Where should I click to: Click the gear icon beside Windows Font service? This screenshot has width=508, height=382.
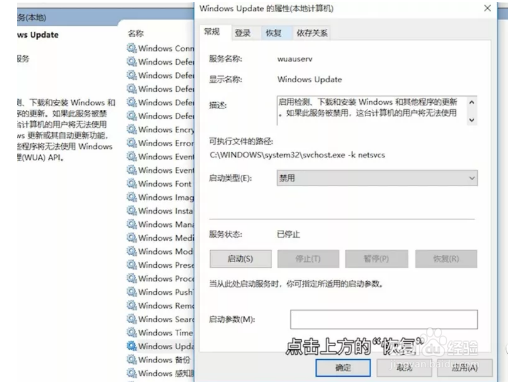[132, 184]
